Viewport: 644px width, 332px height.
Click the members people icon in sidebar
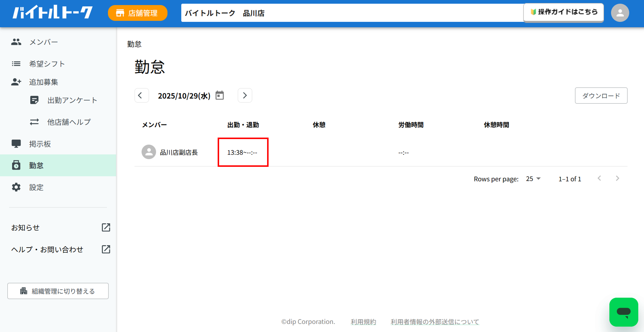coord(16,42)
